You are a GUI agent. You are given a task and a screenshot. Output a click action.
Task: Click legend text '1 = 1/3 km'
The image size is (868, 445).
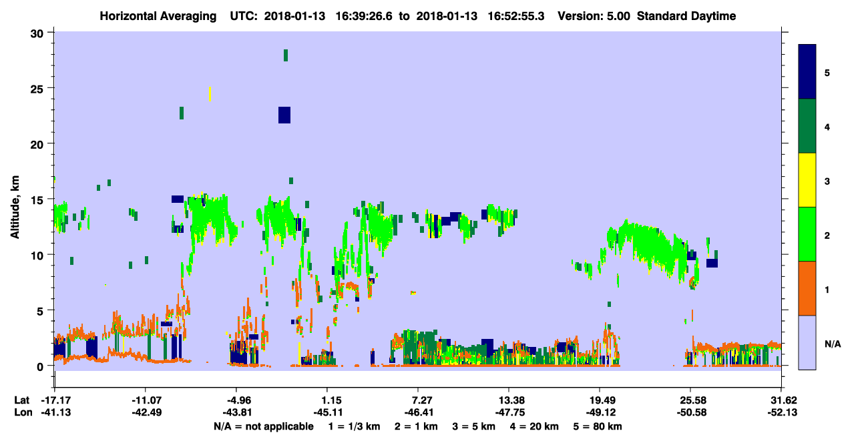tap(354, 426)
